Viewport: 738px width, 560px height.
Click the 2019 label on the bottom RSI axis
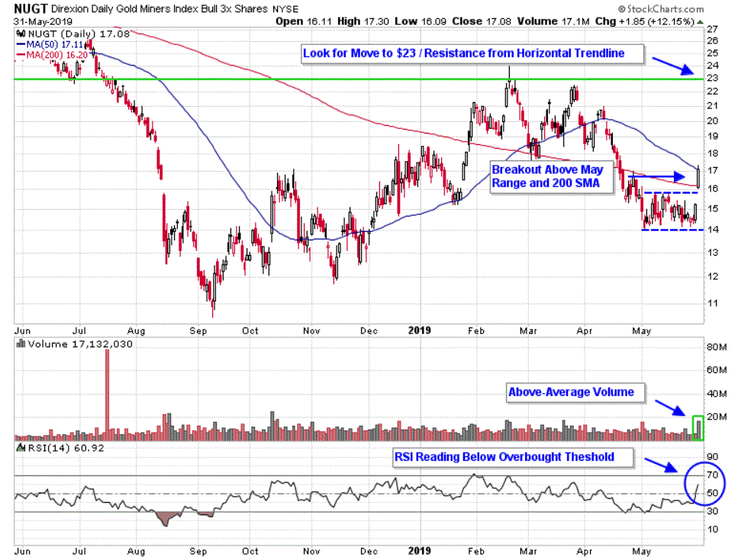[419, 551]
